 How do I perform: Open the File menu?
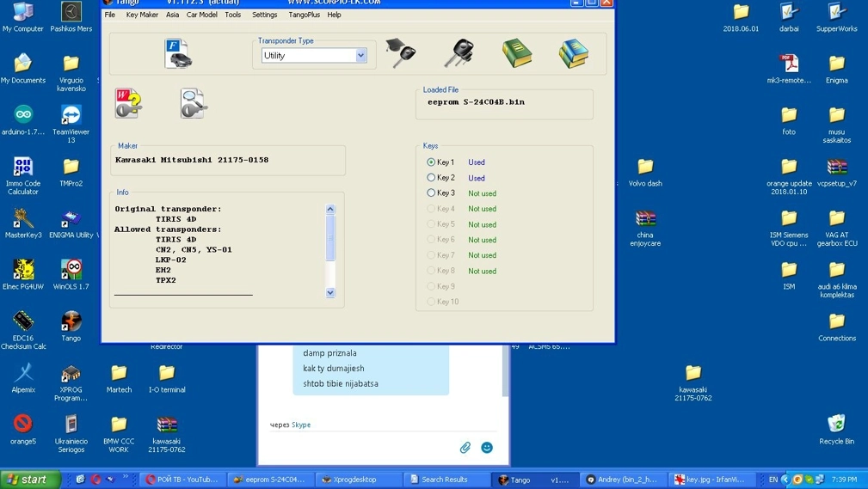pos(109,15)
